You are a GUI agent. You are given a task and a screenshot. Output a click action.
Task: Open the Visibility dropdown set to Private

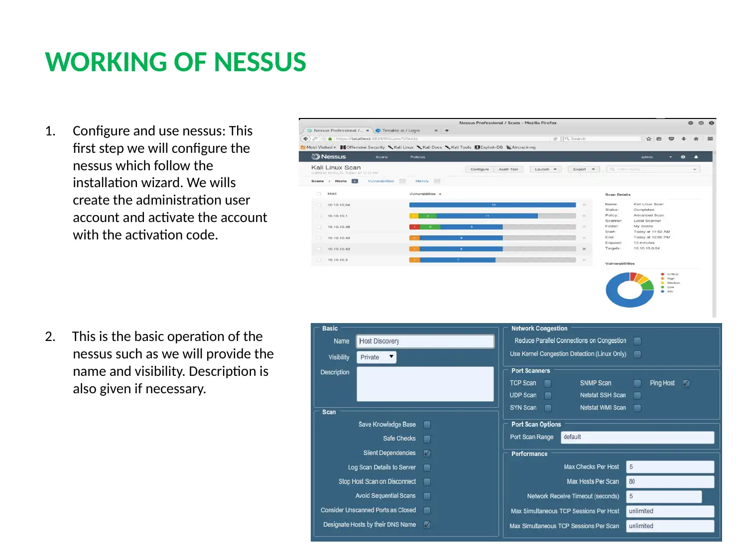coord(376,357)
